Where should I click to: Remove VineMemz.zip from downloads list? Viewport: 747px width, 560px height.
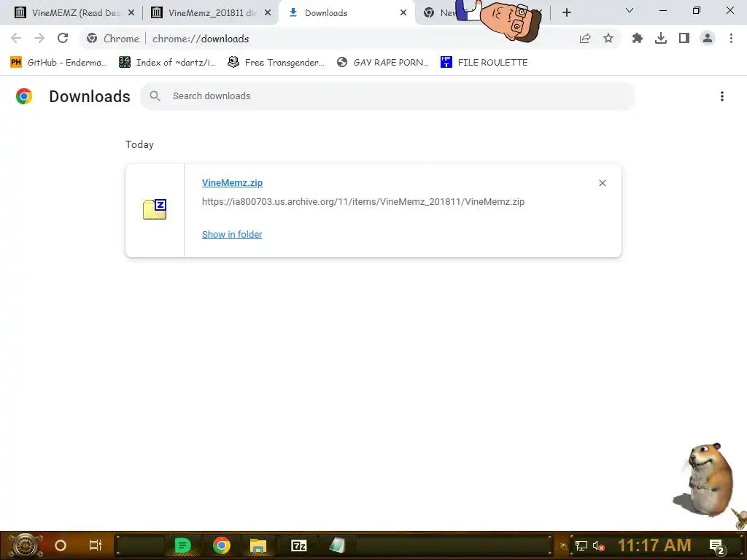(602, 183)
